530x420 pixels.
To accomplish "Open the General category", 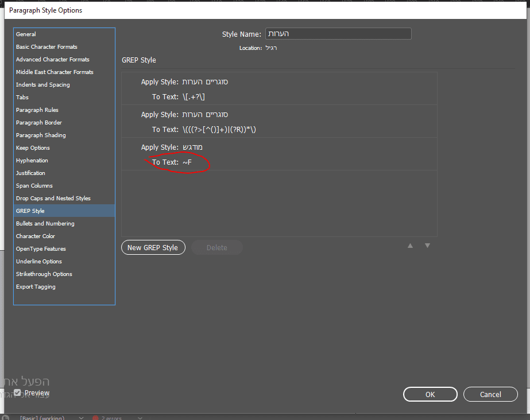I will (x=64, y=34).
